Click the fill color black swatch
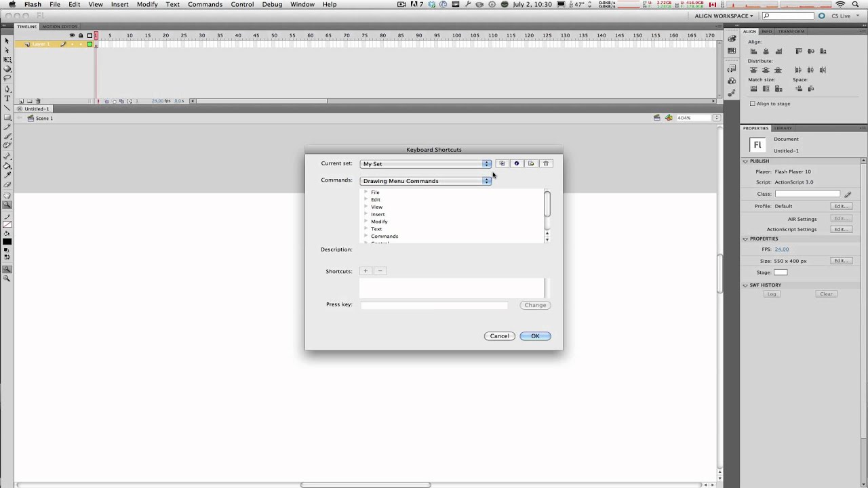The height and width of the screenshot is (488, 868). 7,242
